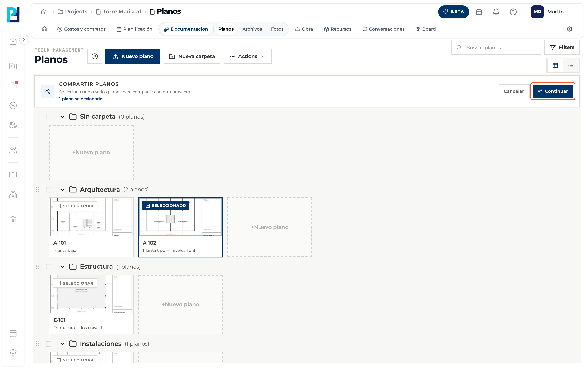The width and height of the screenshot is (588, 368).
Task: Click Continuar to share plans
Action: point(553,91)
